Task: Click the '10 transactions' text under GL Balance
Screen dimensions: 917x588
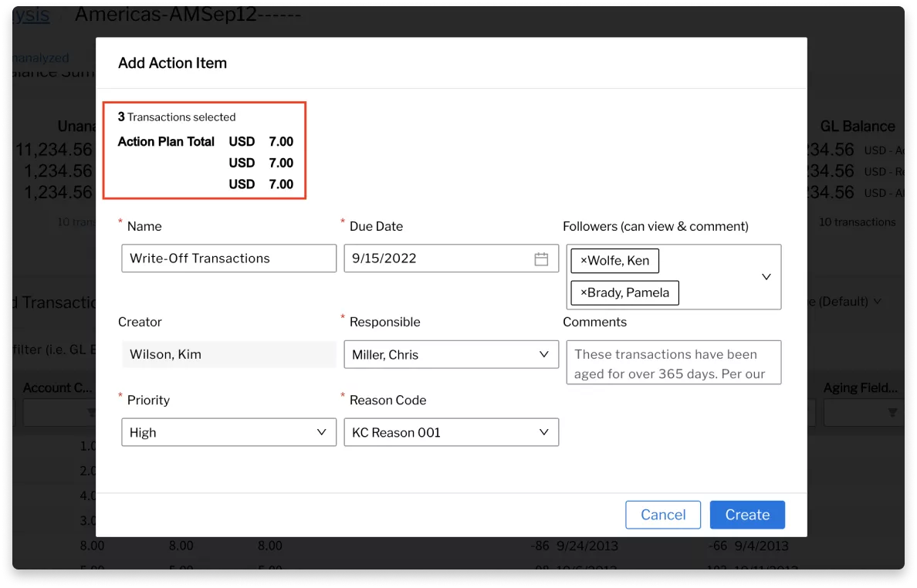Action: coord(857,222)
